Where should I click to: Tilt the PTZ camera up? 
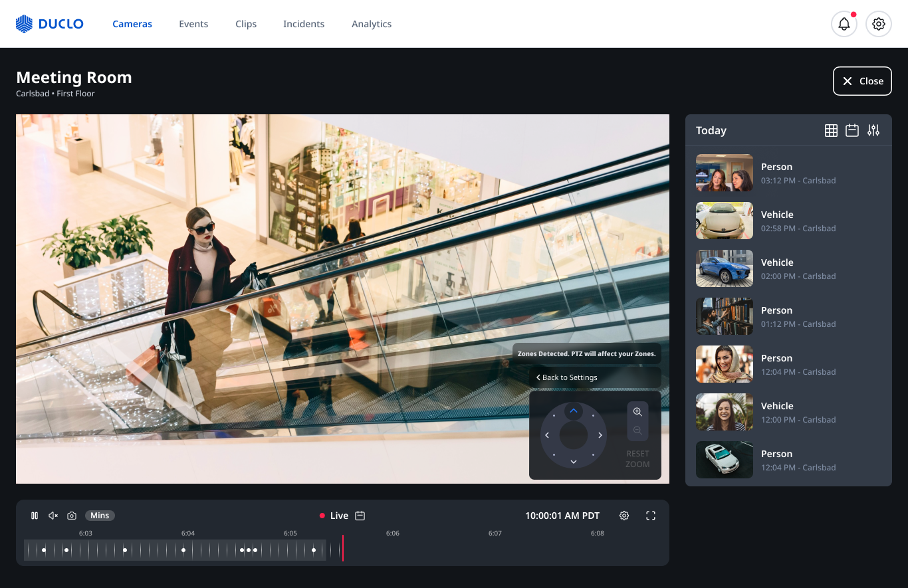coord(574,411)
